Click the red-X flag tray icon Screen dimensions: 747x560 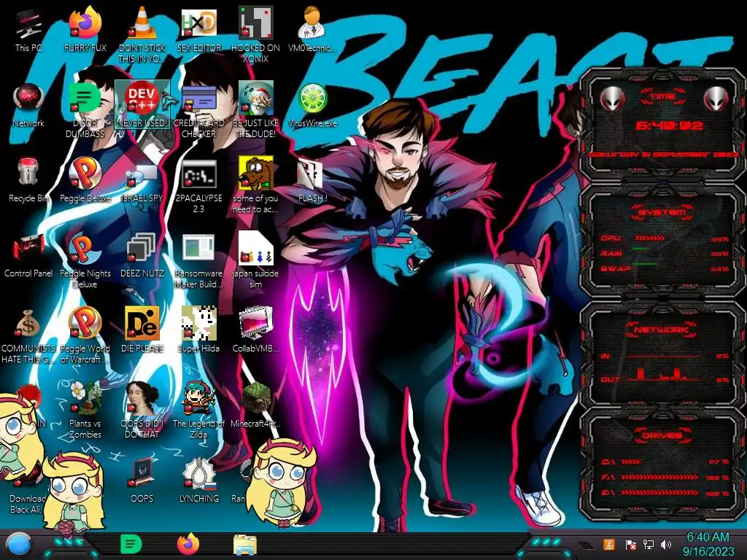click(630, 544)
